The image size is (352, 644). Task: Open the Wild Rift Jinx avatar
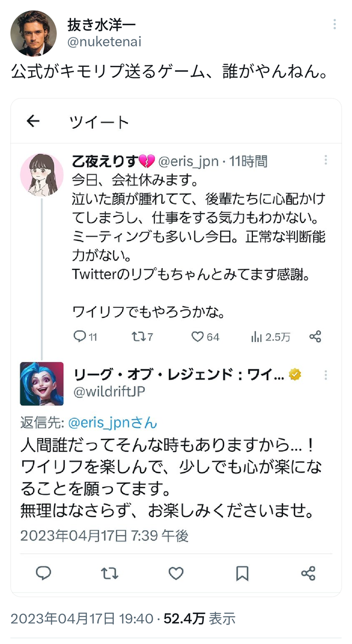pos(42,384)
